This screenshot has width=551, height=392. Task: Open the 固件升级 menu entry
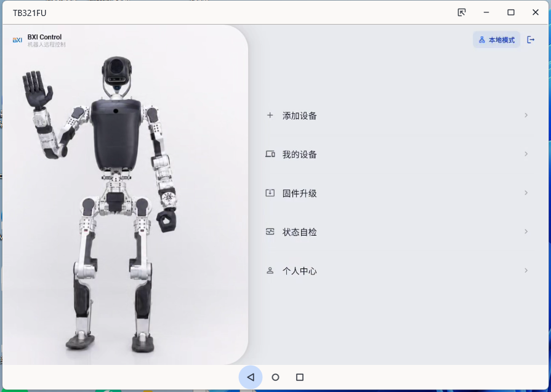[x=397, y=193]
